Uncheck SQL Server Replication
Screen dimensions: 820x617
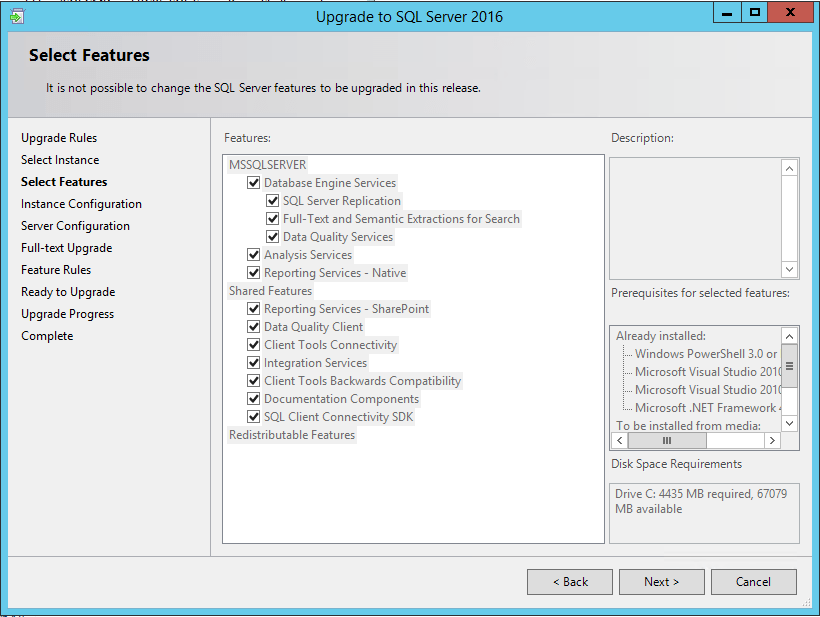tap(272, 200)
